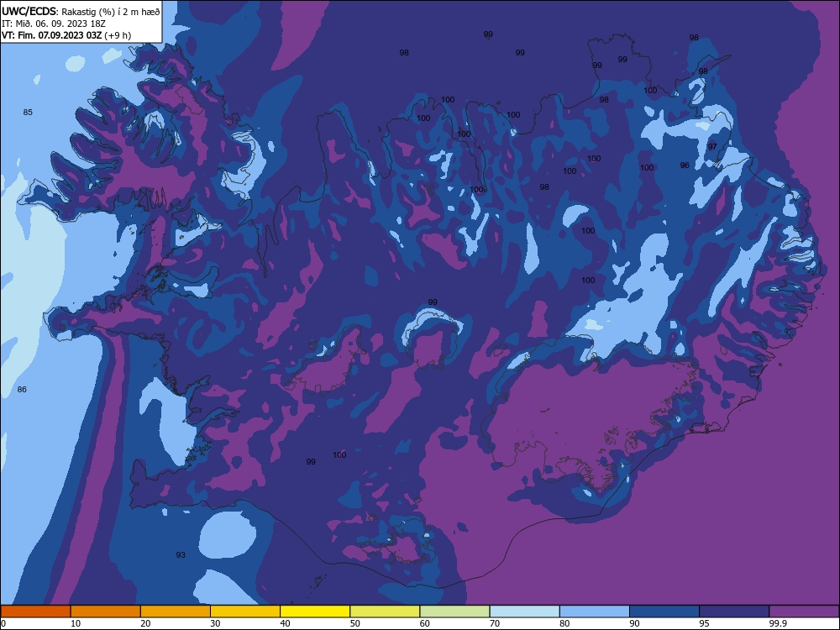Click the humidity value 93 on the map

181,555
